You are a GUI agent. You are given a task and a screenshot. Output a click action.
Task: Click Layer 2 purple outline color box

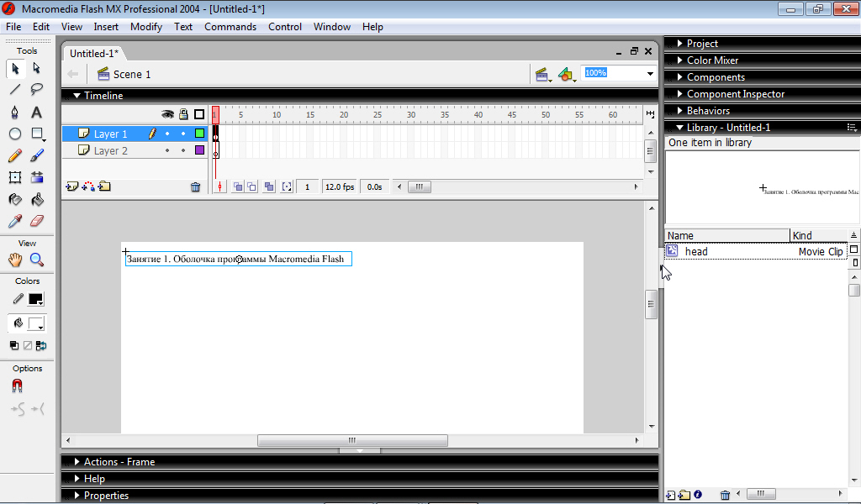point(200,150)
